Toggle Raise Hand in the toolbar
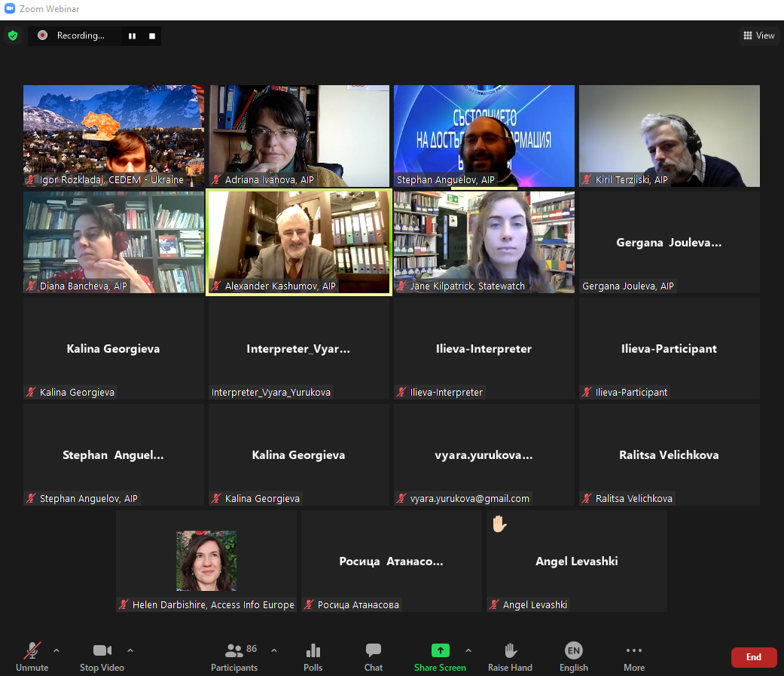Screen dimensions: 784x676 (511, 656)
